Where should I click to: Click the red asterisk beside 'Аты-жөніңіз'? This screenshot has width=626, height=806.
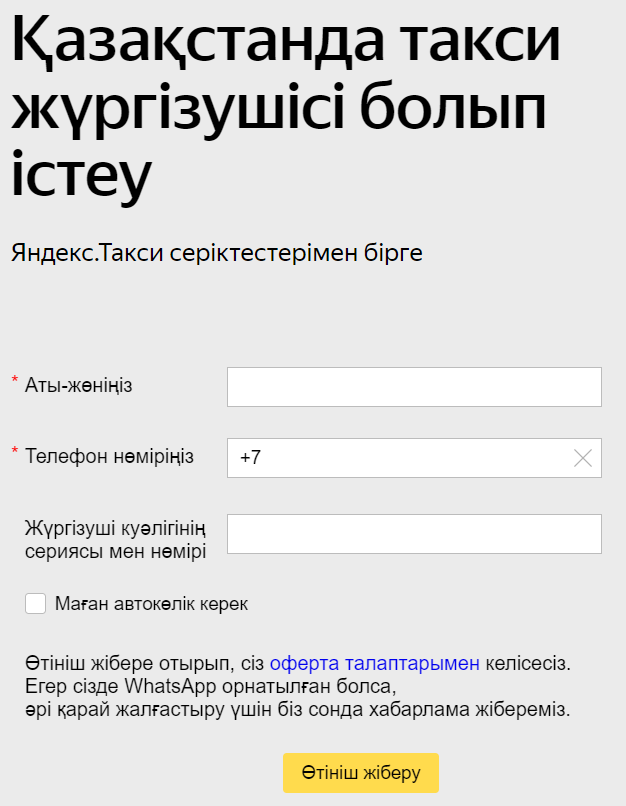tap(15, 380)
